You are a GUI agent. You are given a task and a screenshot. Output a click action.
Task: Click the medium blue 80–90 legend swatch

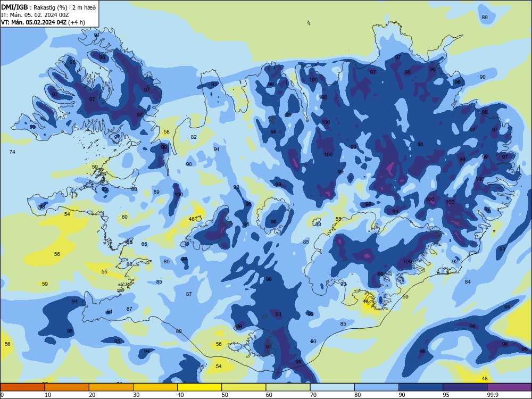coord(377,387)
